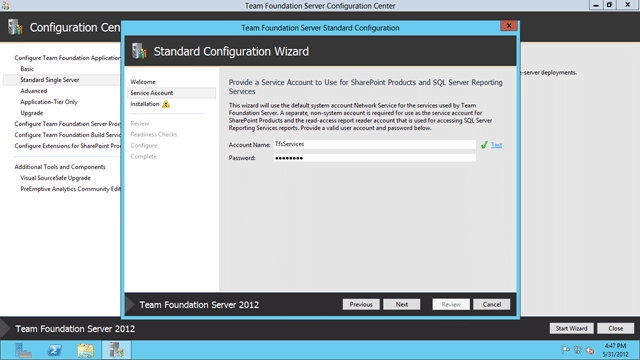640x360 pixels.
Task: Click the speaker volume tray icon
Action: (590, 350)
